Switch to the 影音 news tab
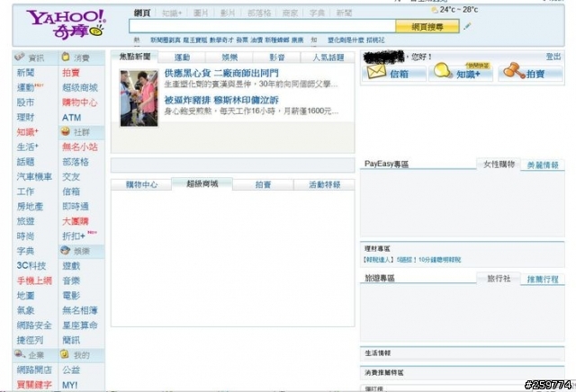The width and height of the screenshot is (576, 392). click(277, 58)
